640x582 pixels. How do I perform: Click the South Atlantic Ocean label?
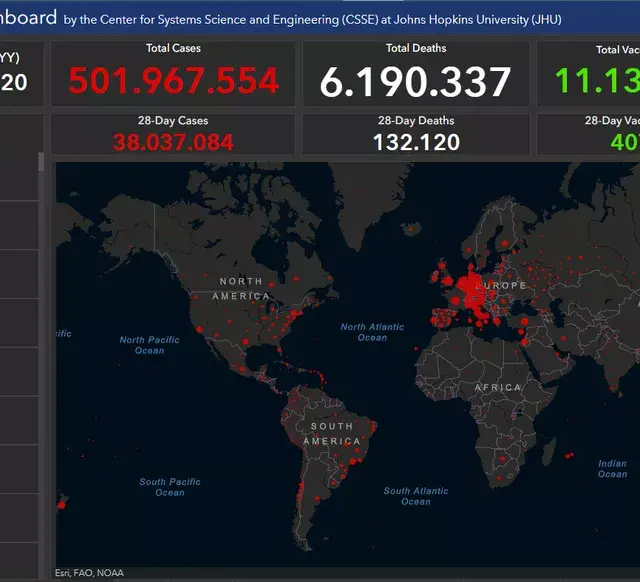tap(416, 496)
